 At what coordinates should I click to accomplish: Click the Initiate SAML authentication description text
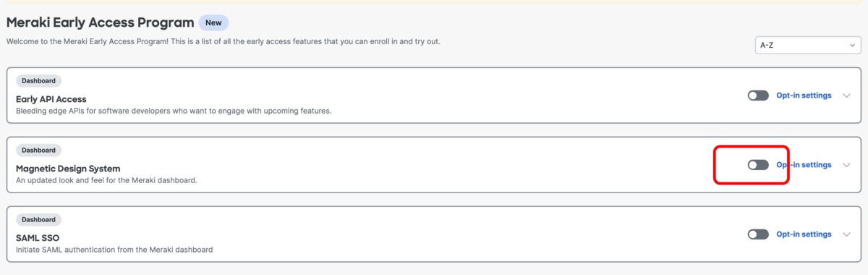click(114, 250)
